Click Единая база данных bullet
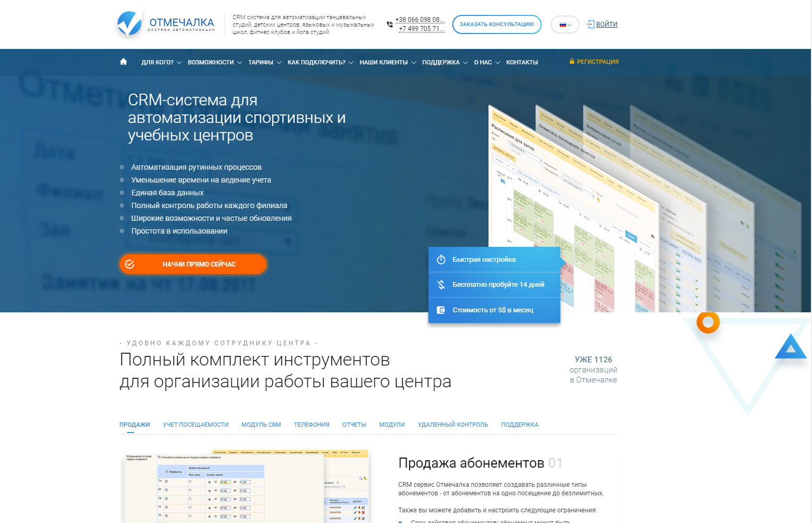Image resolution: width=812 pixels, height=523 pixels. [x=168, y=193]
